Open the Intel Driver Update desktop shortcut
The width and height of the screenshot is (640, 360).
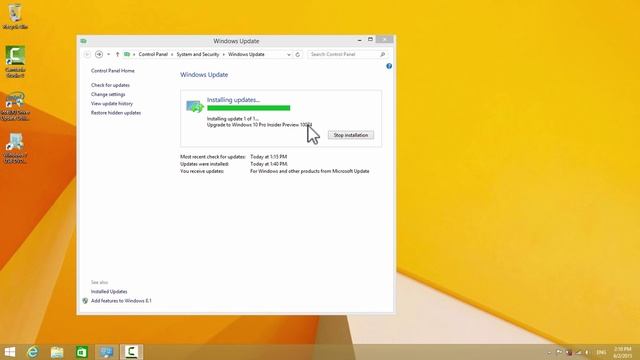[15, 106]
